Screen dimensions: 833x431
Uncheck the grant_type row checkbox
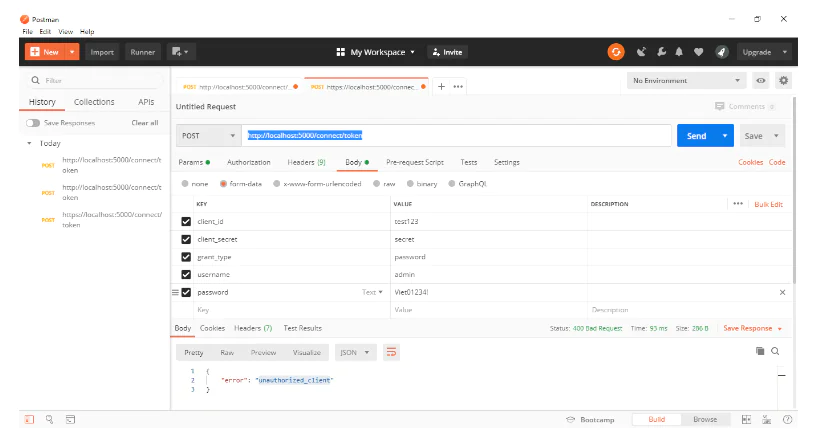tap(186, 257)
